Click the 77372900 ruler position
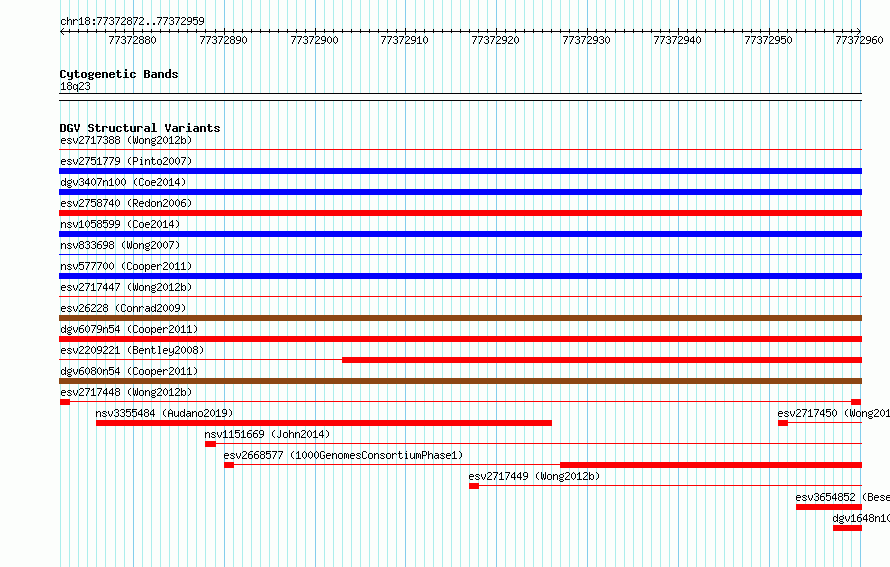The width and height of the screenshot is (890, 567). tap(314, 40)
